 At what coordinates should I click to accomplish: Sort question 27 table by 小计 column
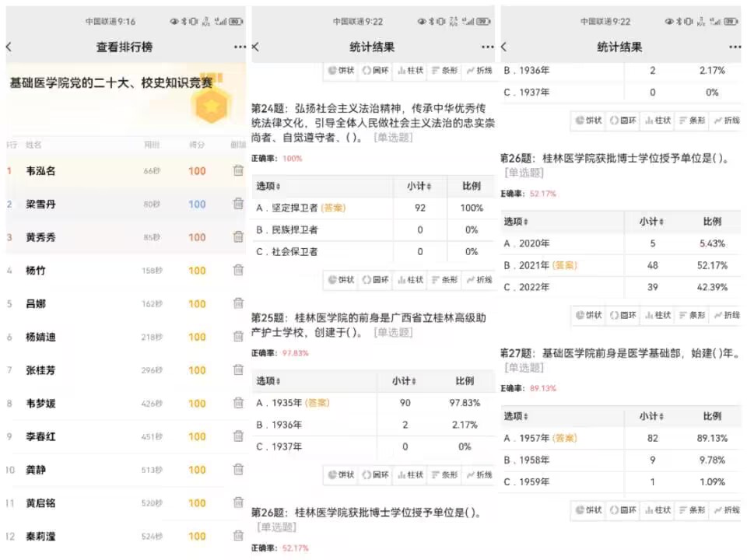651,416
